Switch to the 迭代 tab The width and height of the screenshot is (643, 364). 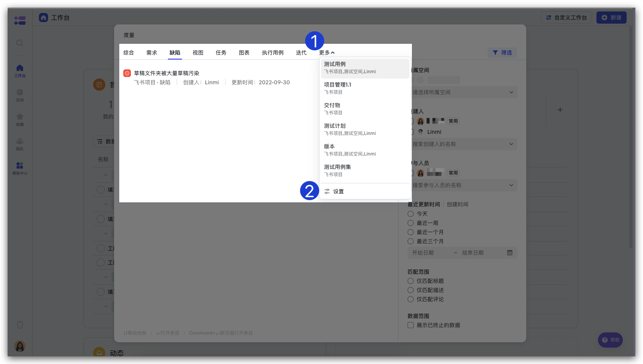tap(301, 53)
